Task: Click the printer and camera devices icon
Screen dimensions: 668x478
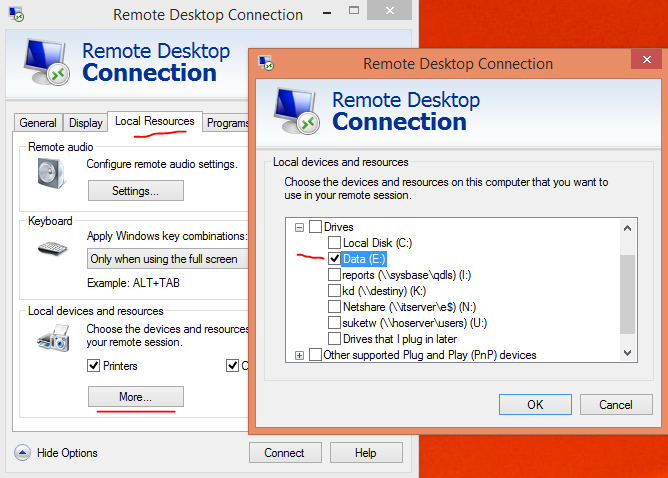Action: [54, 338]
